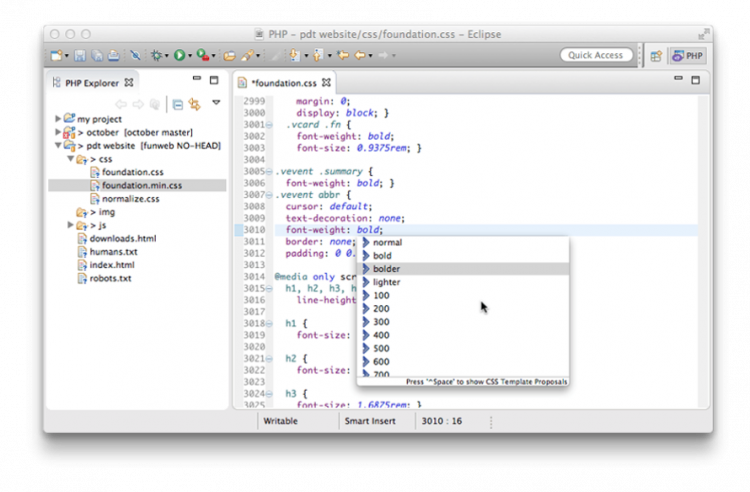Fold the .vevent abbr code block
The height and width of the screenshot is (492, 750).
[269, 194]
